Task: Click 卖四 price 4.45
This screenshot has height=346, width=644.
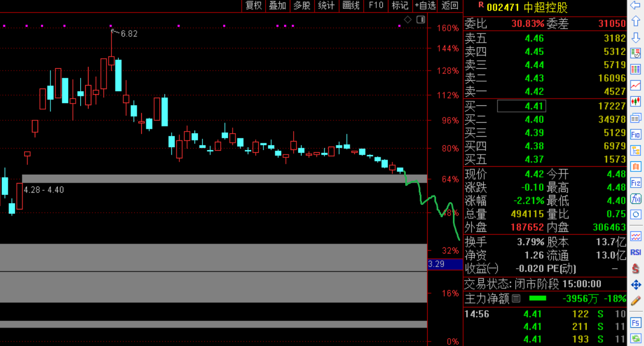Action: (x=534, y=52)
